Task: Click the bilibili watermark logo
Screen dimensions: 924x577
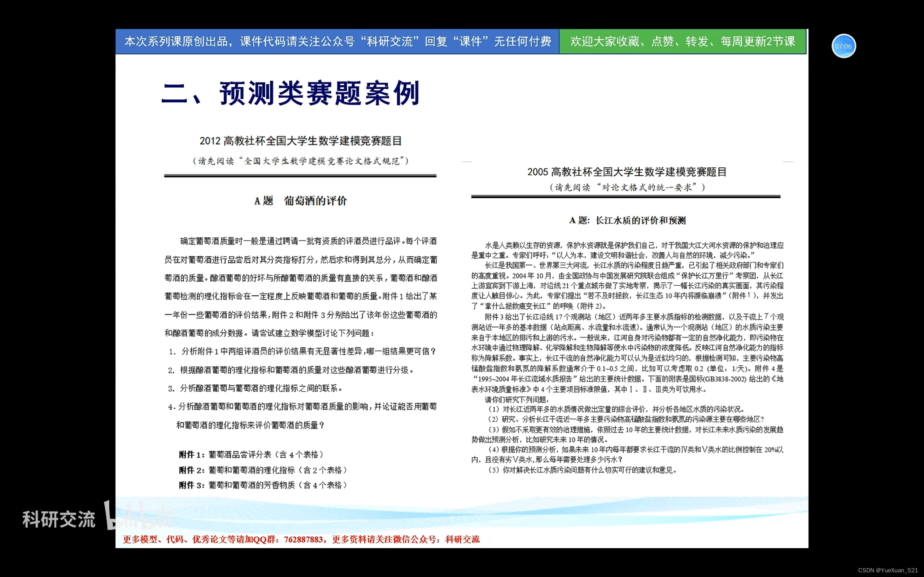Action: (138, 516)
